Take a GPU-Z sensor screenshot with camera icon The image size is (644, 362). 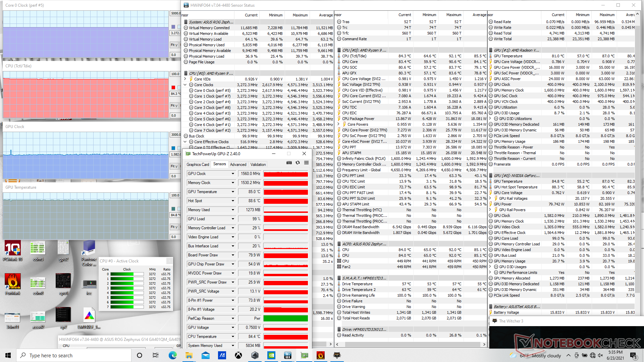coord(289,163)
